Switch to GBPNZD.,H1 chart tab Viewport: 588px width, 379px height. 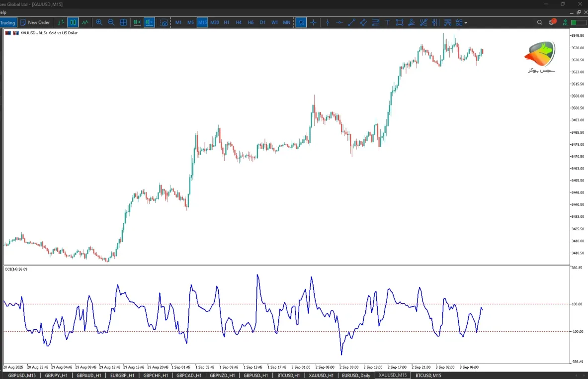click(x=222, y=375)
